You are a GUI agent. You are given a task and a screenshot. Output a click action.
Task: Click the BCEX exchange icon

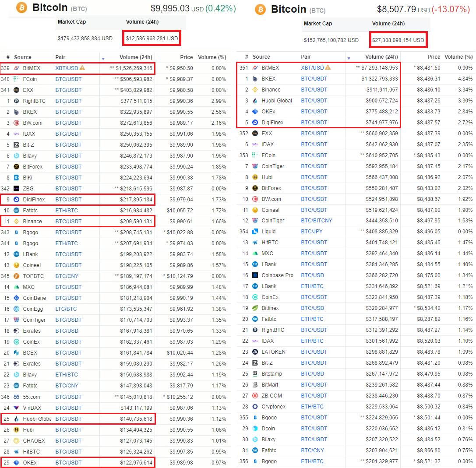tap(16, 353)
